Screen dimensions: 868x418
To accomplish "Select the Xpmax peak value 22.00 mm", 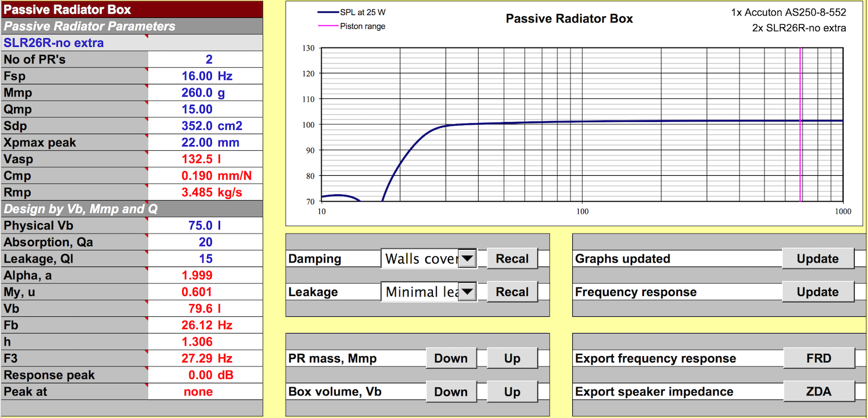I will pos(205,143).
